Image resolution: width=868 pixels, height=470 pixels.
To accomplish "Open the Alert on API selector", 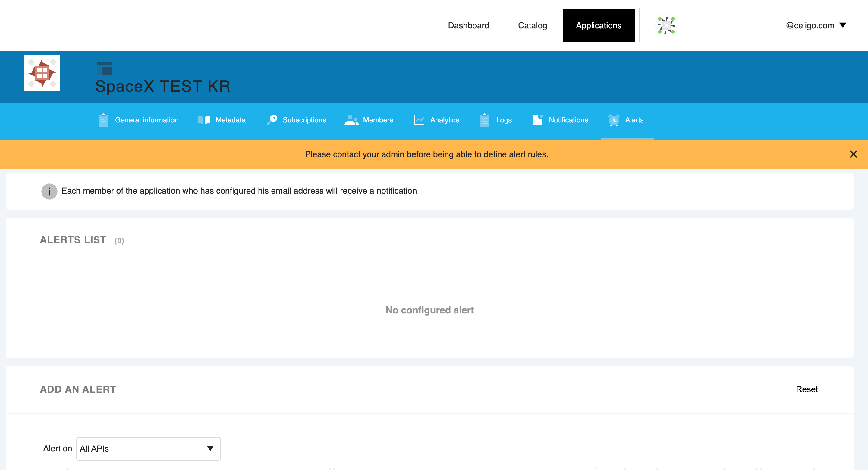I will coord(148,448).
